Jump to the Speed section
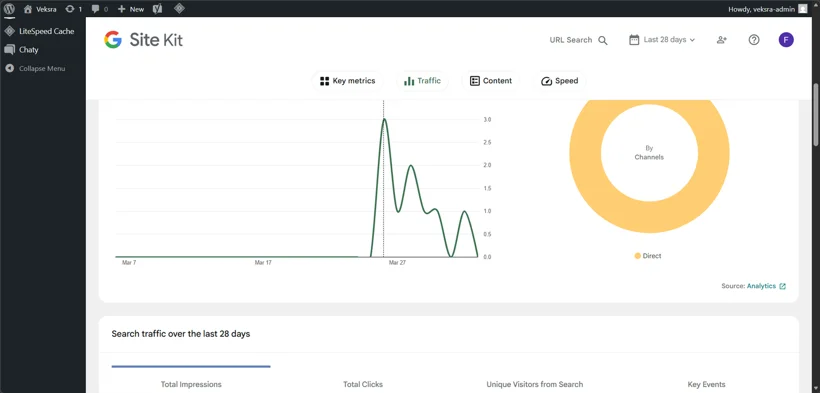 click(x=560, y=81)
